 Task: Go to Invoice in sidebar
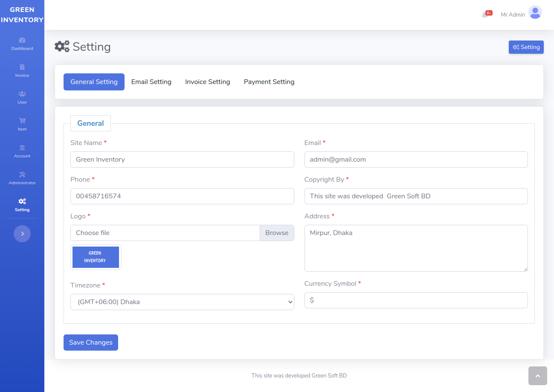point(22,70)
